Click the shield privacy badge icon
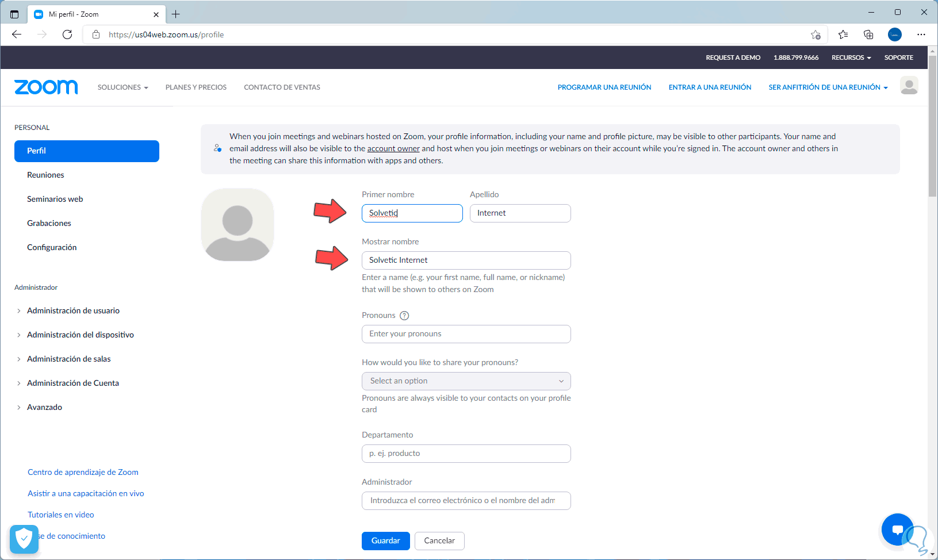 [24, 539]
